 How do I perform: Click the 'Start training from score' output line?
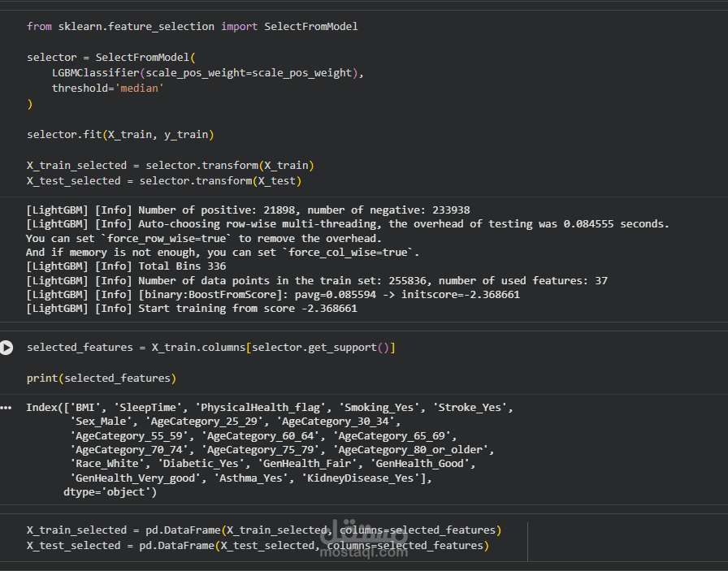192,309
